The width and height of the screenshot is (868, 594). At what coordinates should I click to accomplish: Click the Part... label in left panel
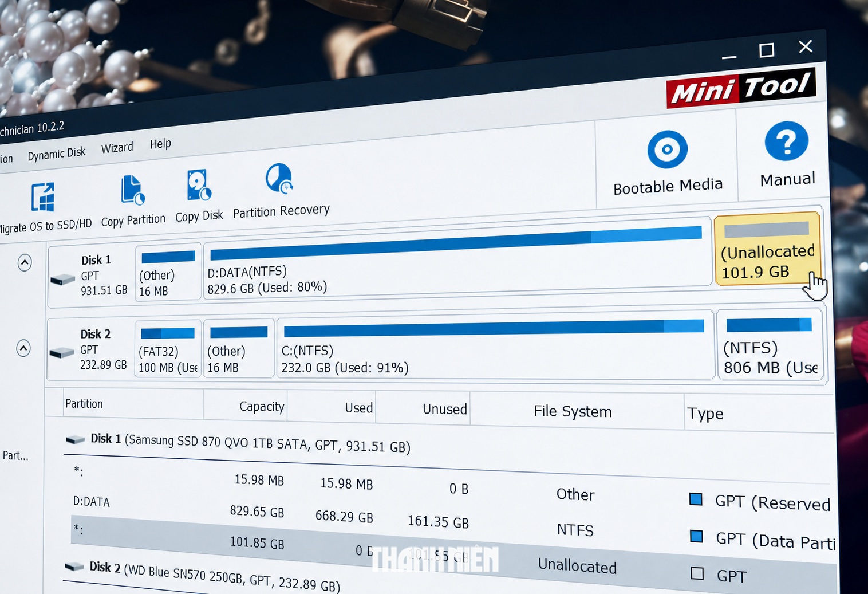15,456
